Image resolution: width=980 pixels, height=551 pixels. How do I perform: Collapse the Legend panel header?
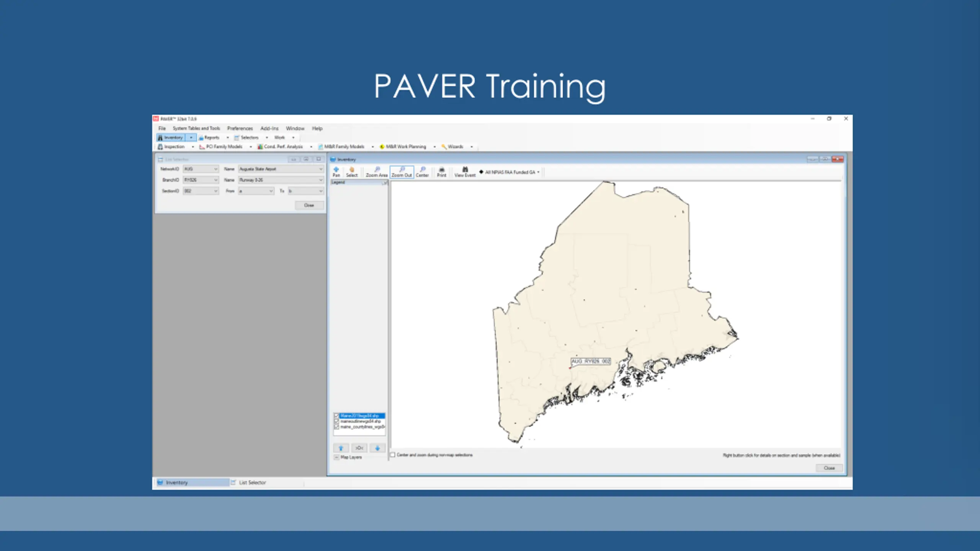tap(384, 183)
